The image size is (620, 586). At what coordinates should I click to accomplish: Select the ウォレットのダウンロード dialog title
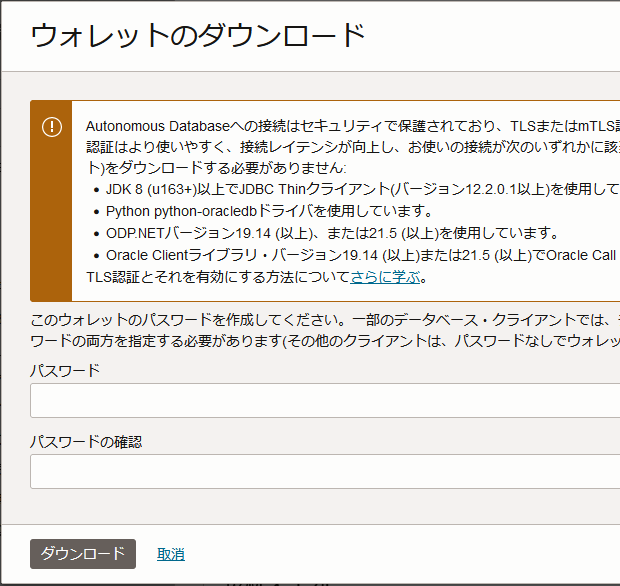point(198,35)
